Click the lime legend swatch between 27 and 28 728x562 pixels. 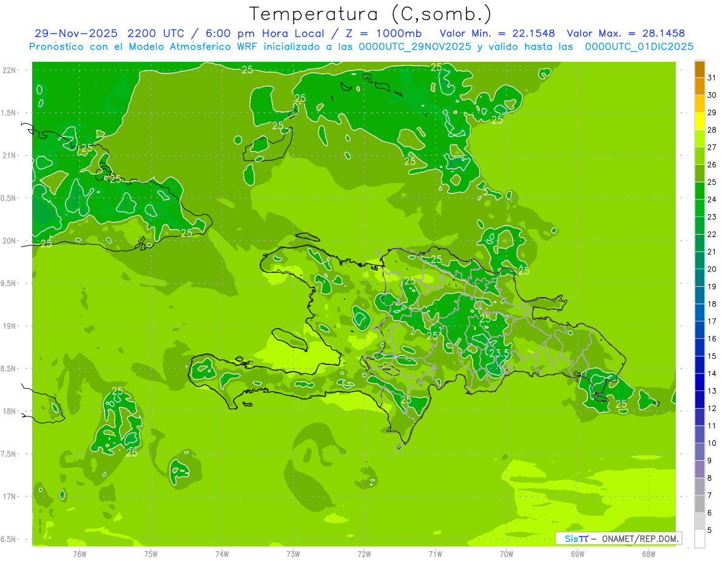coord(699,139)
